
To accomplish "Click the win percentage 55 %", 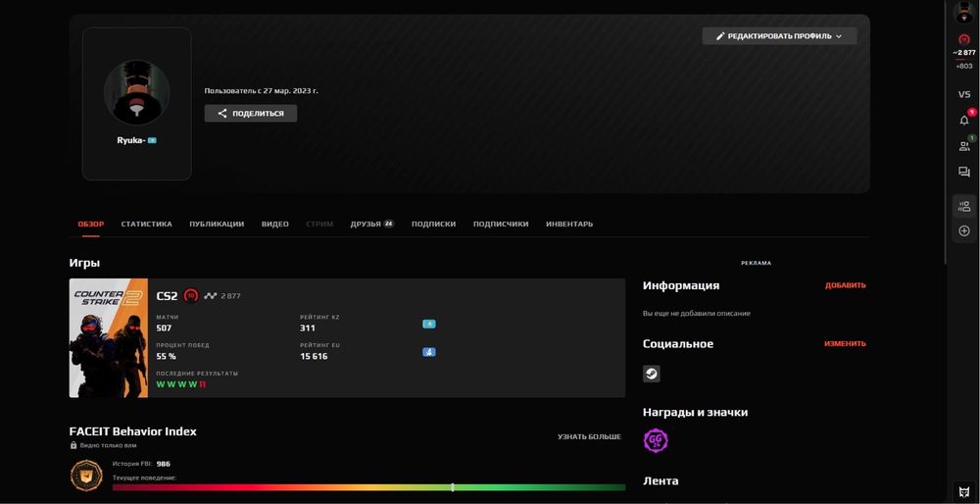I will [x=167, y=356].
